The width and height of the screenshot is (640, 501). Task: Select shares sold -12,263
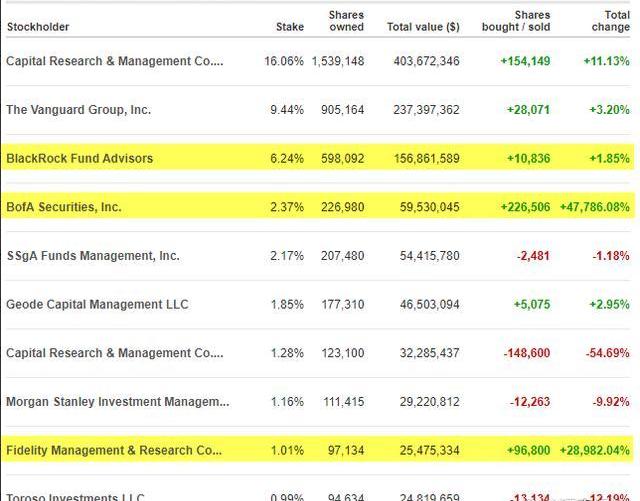[530, 401]
